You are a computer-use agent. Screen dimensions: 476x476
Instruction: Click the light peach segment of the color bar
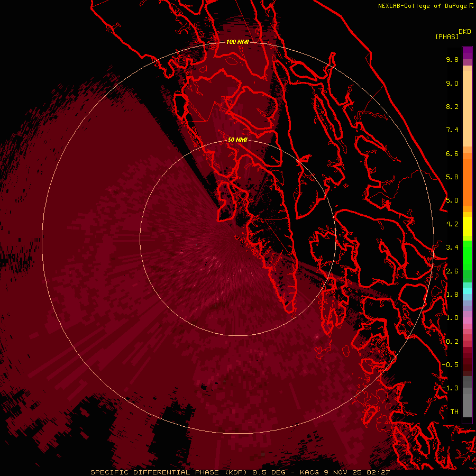tap(467, 108)
